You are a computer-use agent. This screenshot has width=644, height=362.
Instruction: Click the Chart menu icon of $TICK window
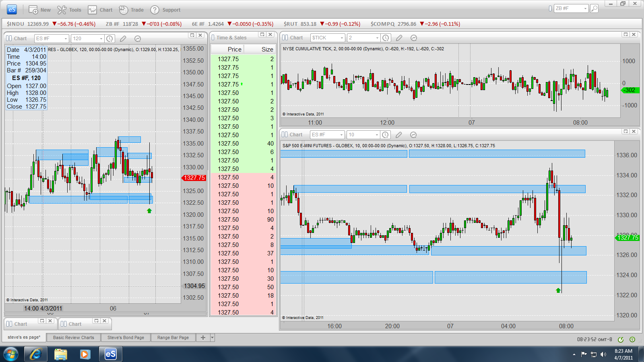pos(285,38)
